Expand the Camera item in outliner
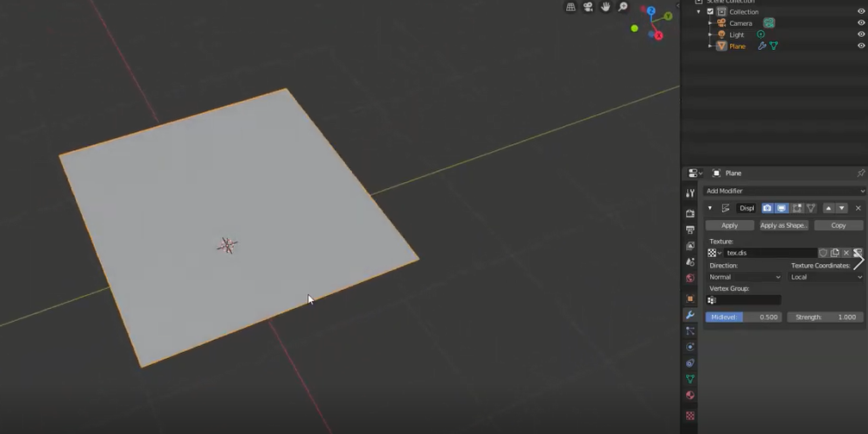 coord(710,23)
